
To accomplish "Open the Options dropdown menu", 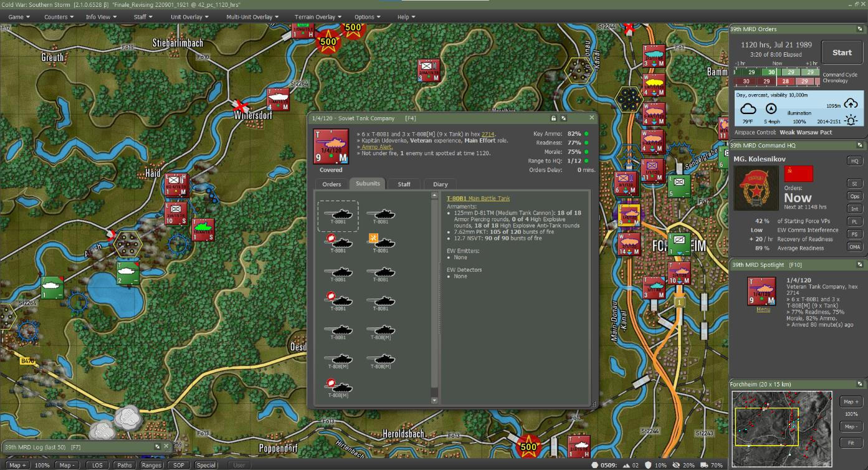I will tap(368, 17).
